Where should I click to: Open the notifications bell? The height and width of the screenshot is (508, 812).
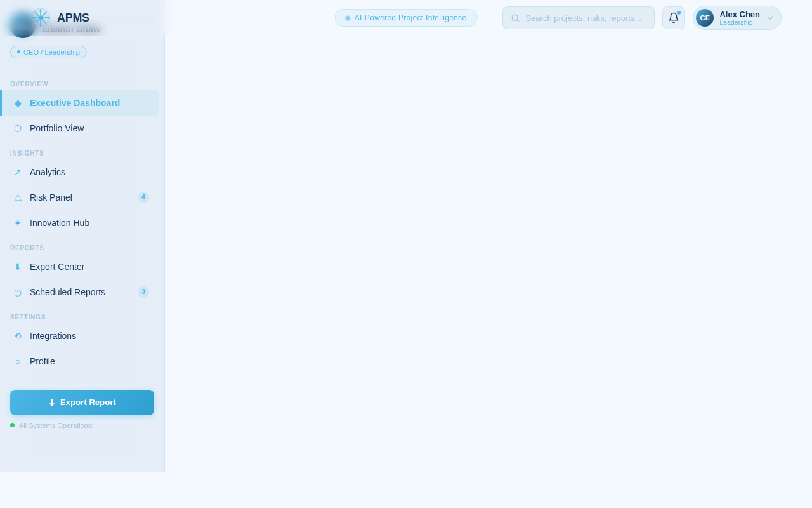point(673,18)
